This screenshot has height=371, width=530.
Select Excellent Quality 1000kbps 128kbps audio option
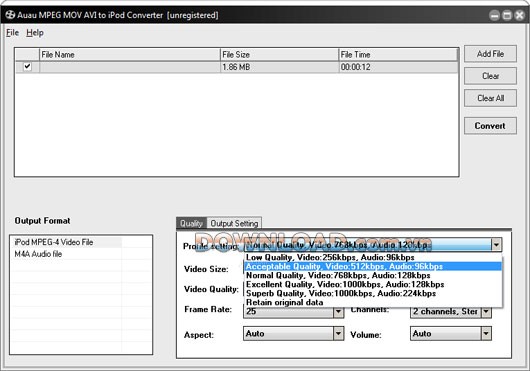click(x=373, y=285)
